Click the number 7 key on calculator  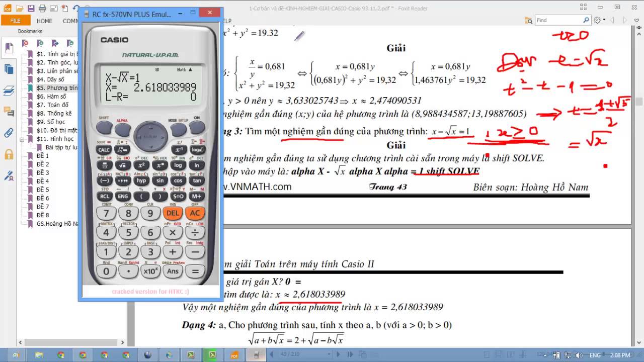point(106,213)
